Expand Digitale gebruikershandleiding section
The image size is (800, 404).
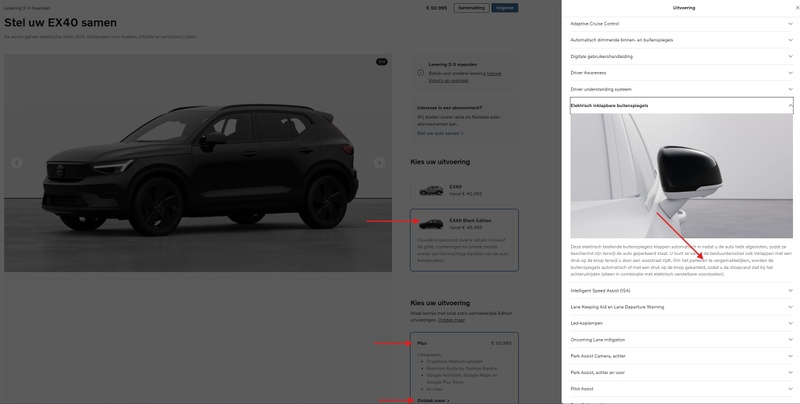(x=682, y=57)
